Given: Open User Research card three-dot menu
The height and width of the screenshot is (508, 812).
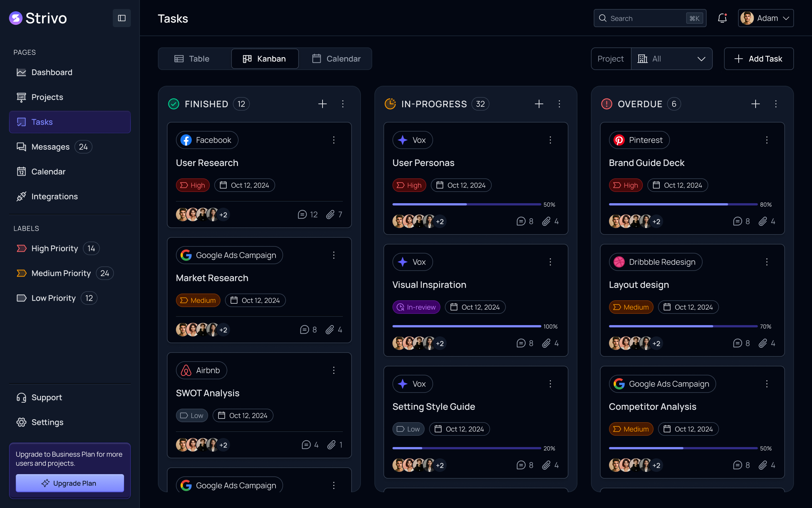Looking at the screenshot, I should pyautogui.click(x=333, y=140).
